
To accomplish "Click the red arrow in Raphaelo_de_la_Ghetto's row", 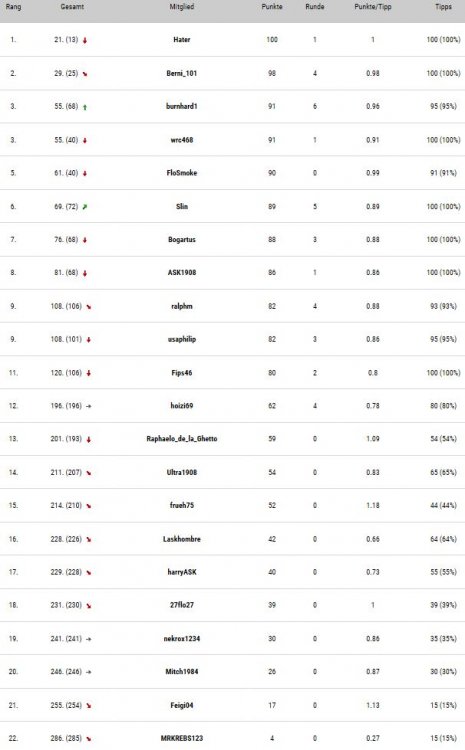I will [x=89, y=440].
